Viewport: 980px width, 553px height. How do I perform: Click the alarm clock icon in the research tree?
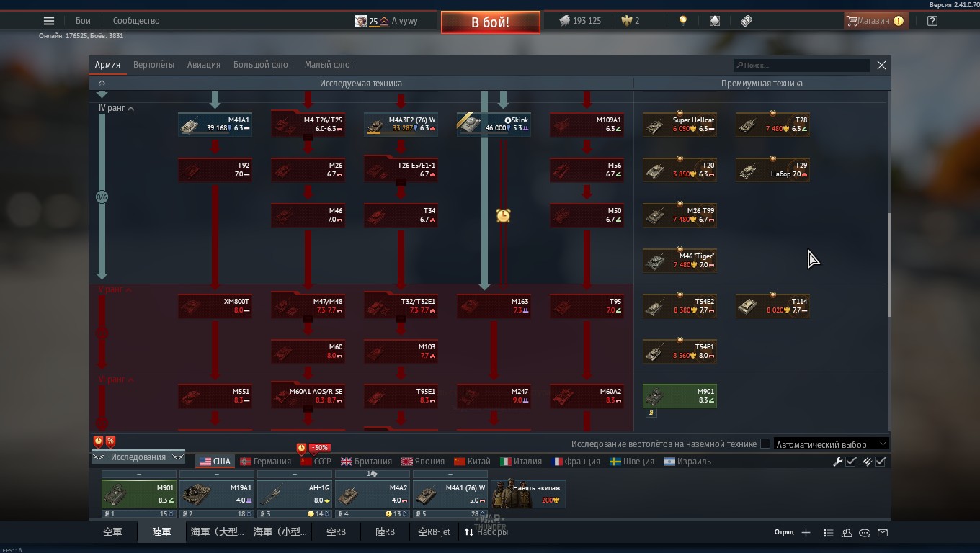pos(503,215)
